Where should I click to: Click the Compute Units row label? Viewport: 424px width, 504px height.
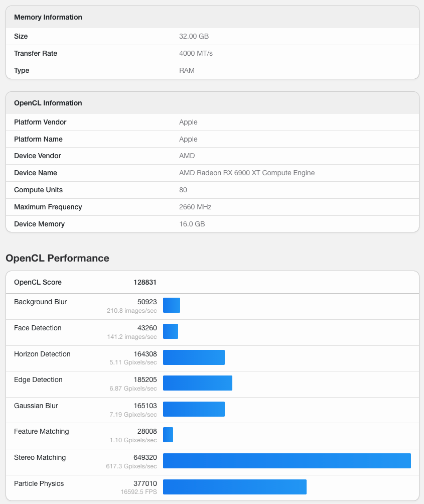tap(39, 190)
